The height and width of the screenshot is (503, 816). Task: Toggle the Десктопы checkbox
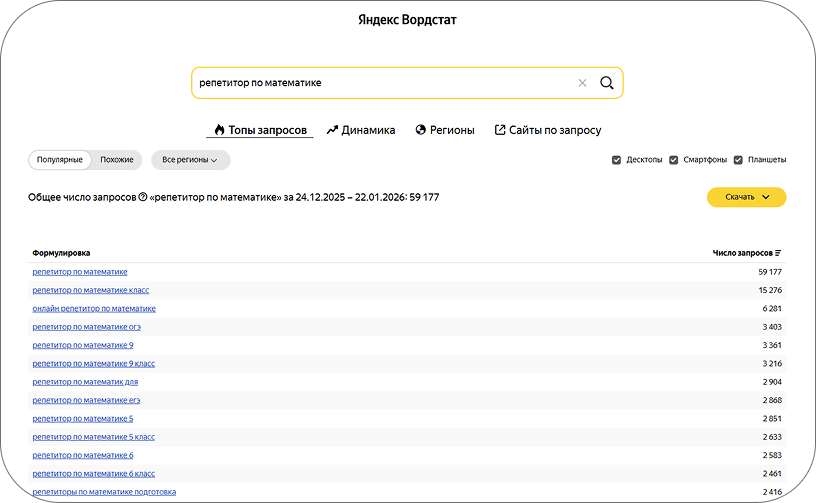(x=616, y=160)
